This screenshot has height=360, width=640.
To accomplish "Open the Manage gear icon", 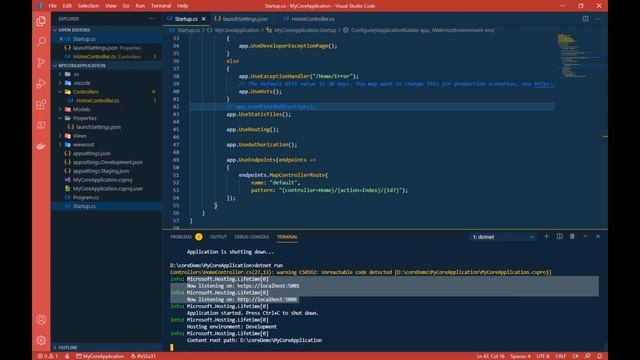I will point(41,340).
